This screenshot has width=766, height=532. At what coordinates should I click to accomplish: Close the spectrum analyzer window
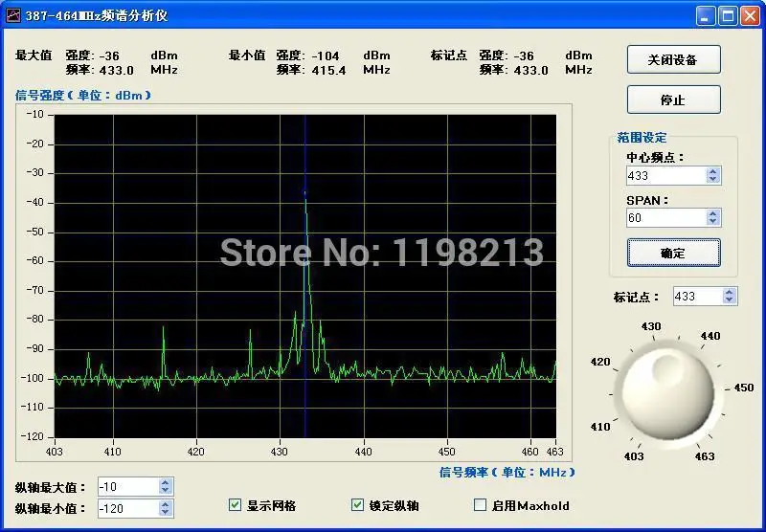point(750,15)
